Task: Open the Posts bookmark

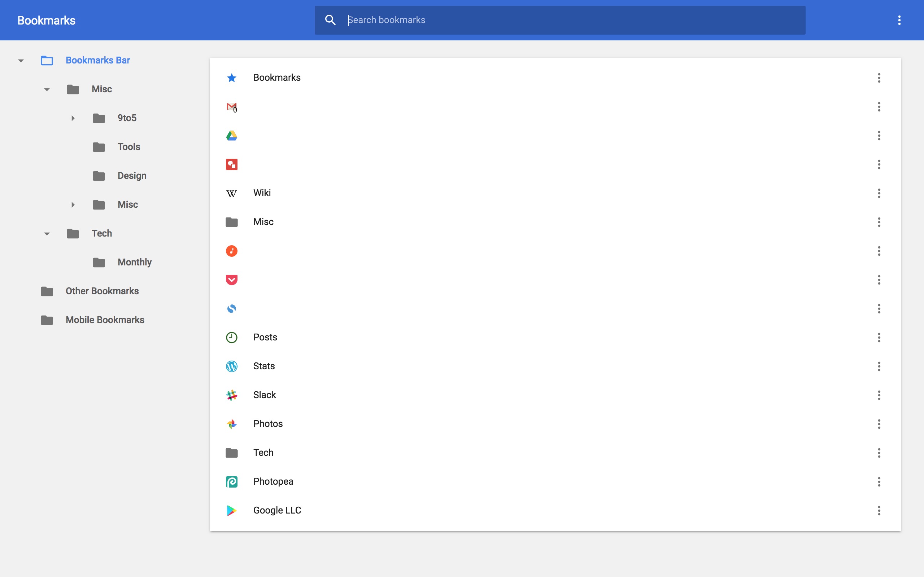Action: click(x=265, y=337)
